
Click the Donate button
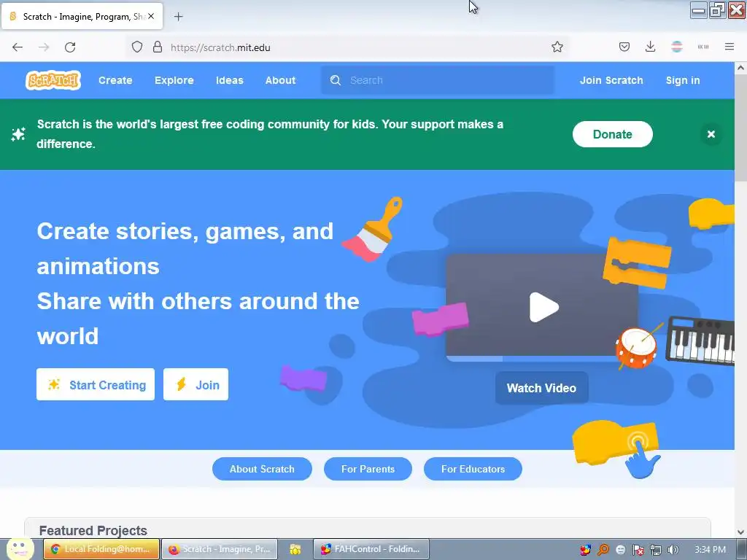pyautogui.click(x=612, y=134)
